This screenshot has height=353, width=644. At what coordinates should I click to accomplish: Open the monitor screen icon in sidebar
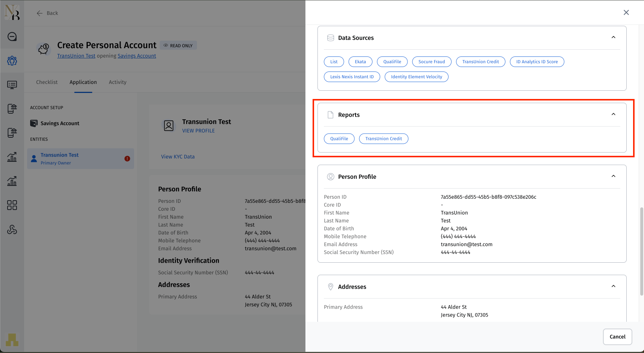click(12, 85)
